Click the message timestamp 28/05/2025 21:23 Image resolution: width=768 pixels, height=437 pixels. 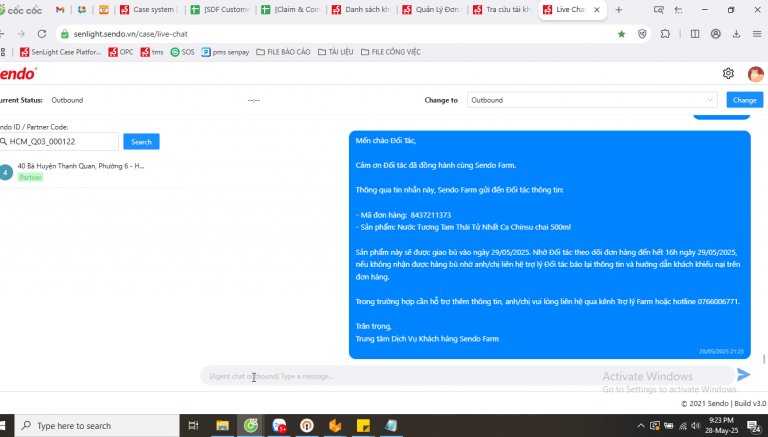[x=721, y=351]
